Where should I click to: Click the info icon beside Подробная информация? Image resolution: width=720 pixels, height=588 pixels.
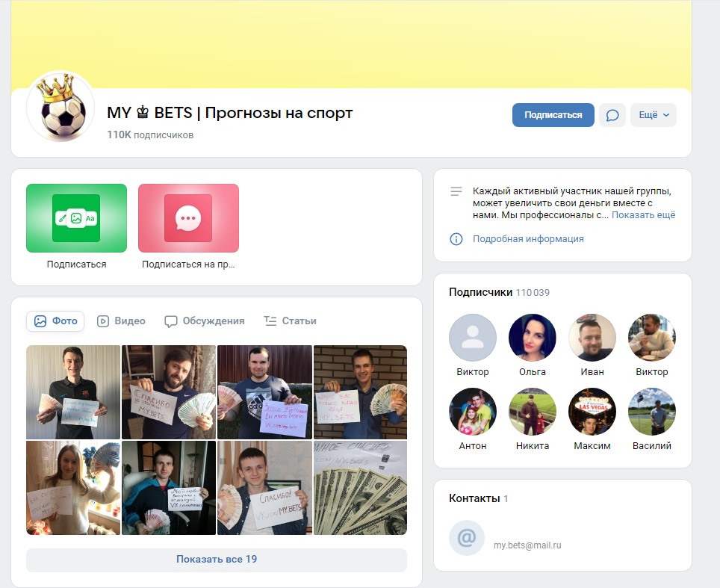pyautogui.click(x=456, y=239)
